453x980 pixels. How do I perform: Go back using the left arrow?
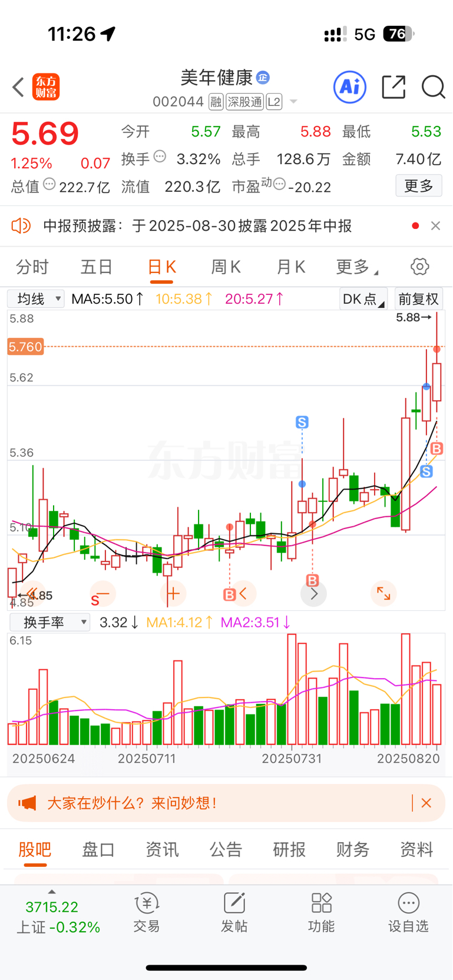(18, 87)
